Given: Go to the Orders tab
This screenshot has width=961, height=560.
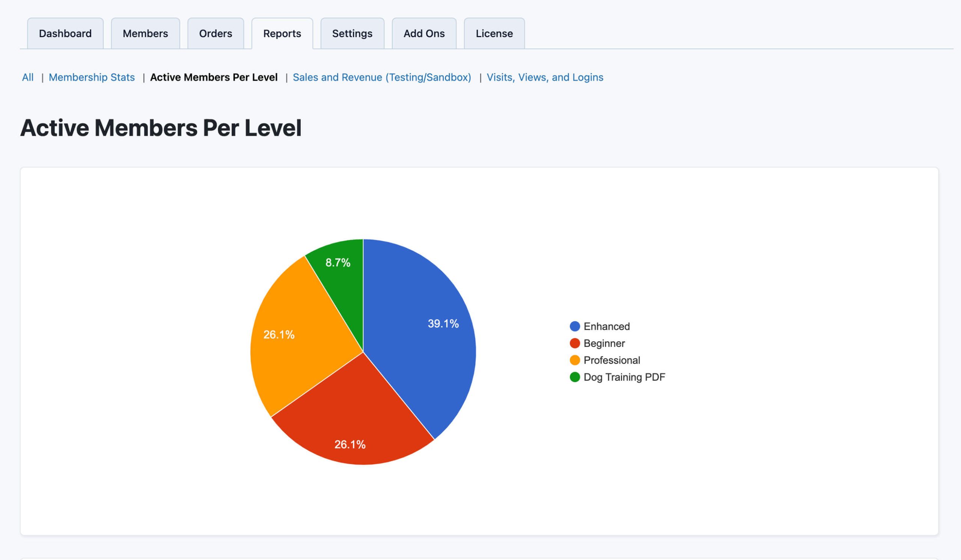Looking at the screenshot, I should coord(215,33).
